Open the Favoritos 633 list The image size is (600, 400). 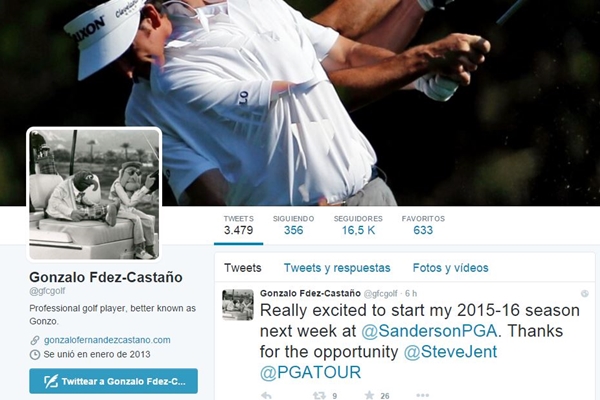(x=423, y=225)
